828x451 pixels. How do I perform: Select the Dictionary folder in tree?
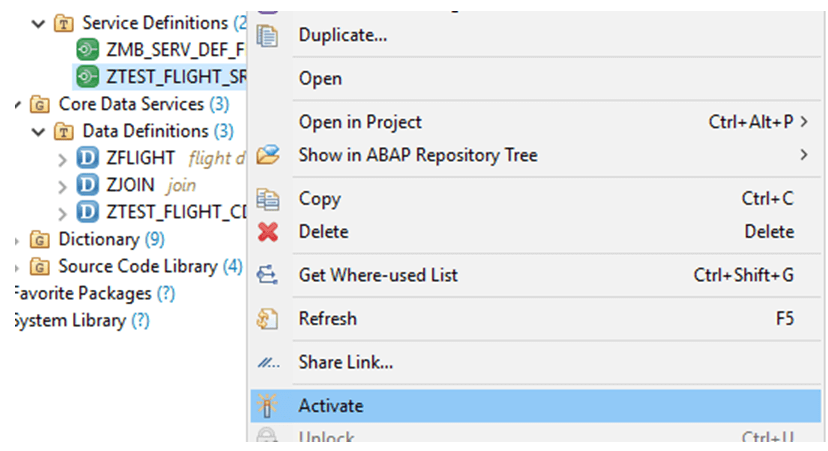(98, 239)
